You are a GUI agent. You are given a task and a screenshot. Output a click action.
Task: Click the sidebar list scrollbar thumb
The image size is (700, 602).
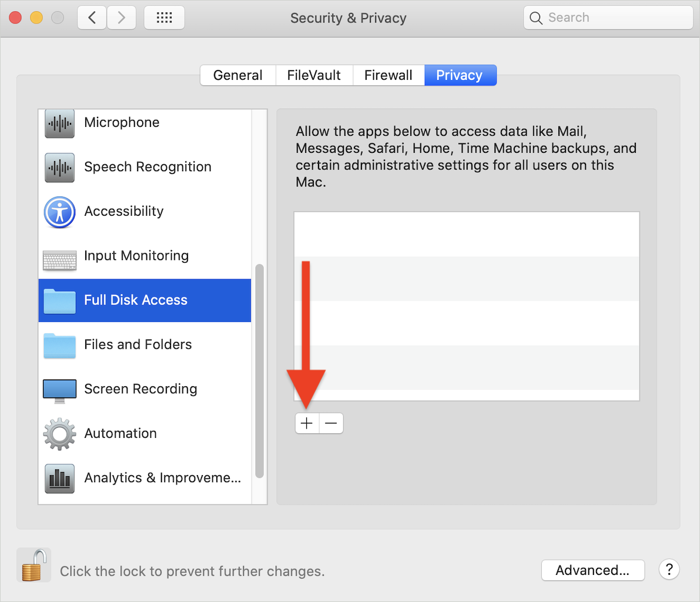[x=259, y=370]
